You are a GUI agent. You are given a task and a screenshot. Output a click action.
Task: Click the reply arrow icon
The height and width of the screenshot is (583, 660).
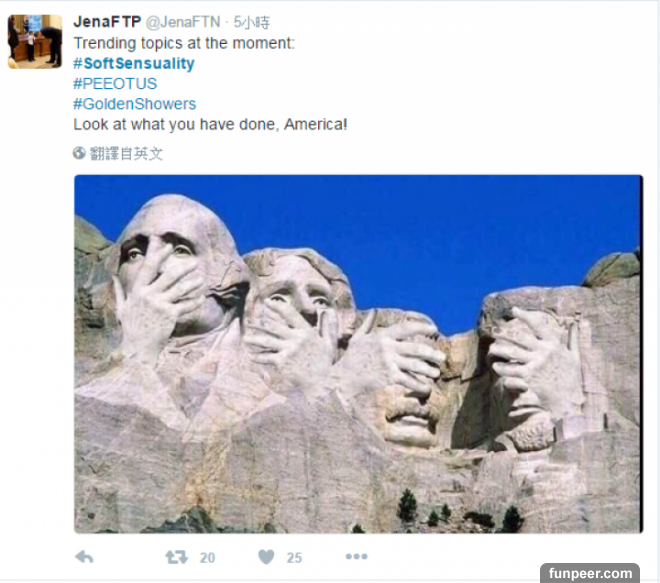coord(84,557)
